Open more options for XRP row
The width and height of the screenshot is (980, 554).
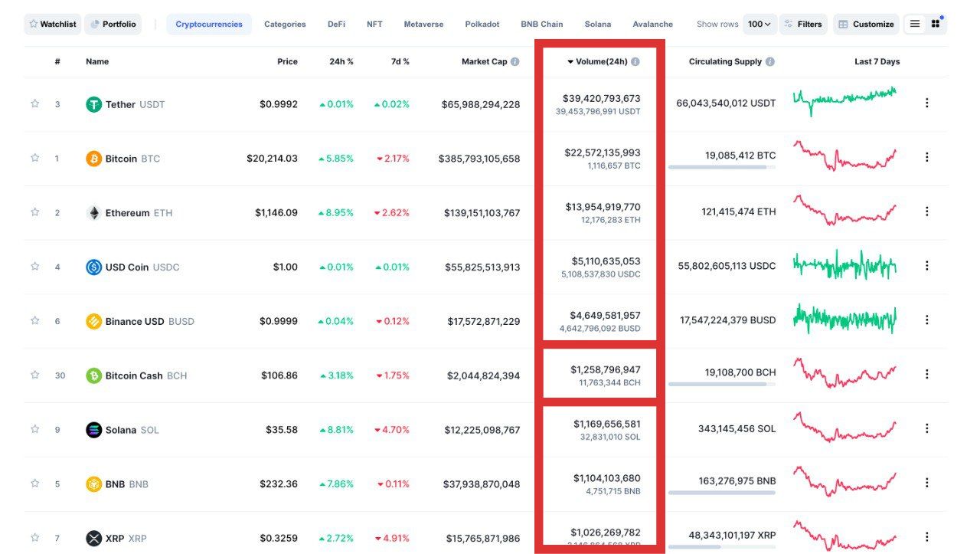click(x=926, y=537)
